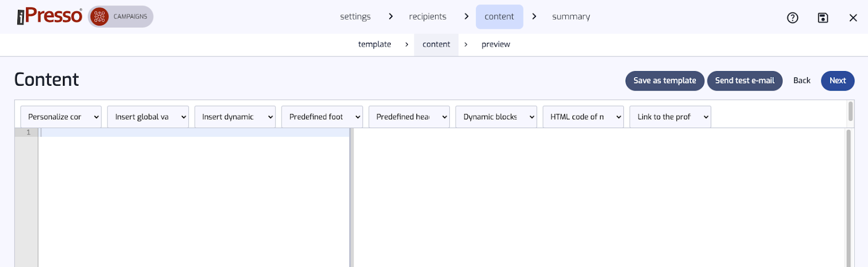
Task: Open the Link to the profile dropdown
Action: click(671, 117)
